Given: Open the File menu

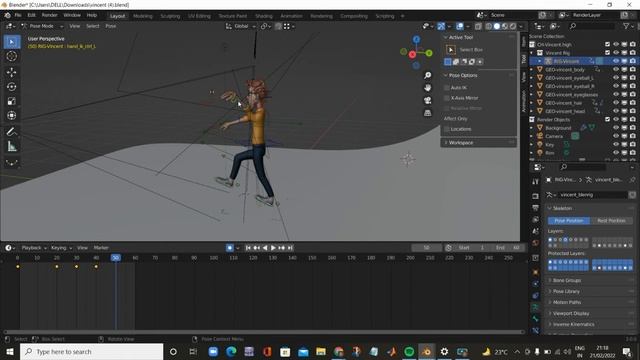Looking at the screenshot, I should (x=18, y=15).
